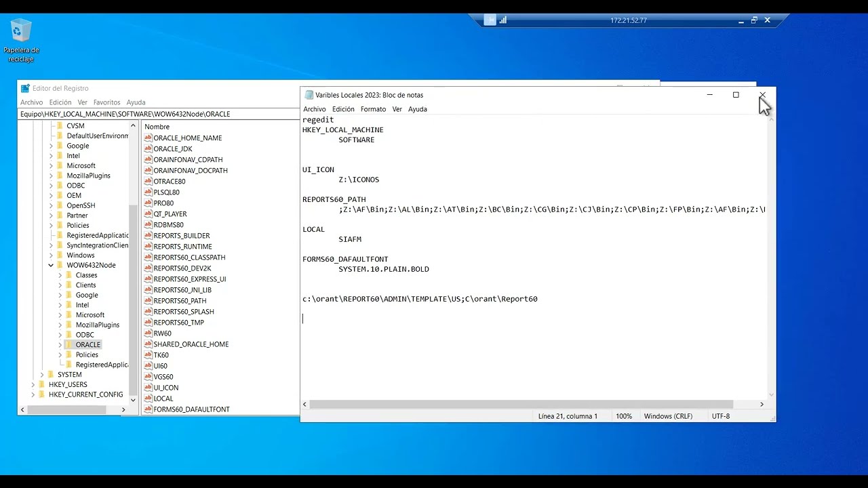Click the SYSTEM.10.PLAIN.BOLD text in Notepad
The height and width of the screenshot is (488, 868).
click(x=384, y=269)
